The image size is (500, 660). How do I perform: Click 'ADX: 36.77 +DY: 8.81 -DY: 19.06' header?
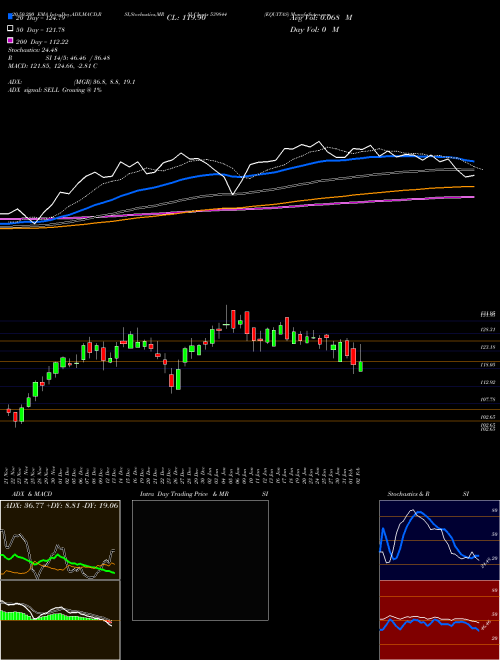pos(61,505)
